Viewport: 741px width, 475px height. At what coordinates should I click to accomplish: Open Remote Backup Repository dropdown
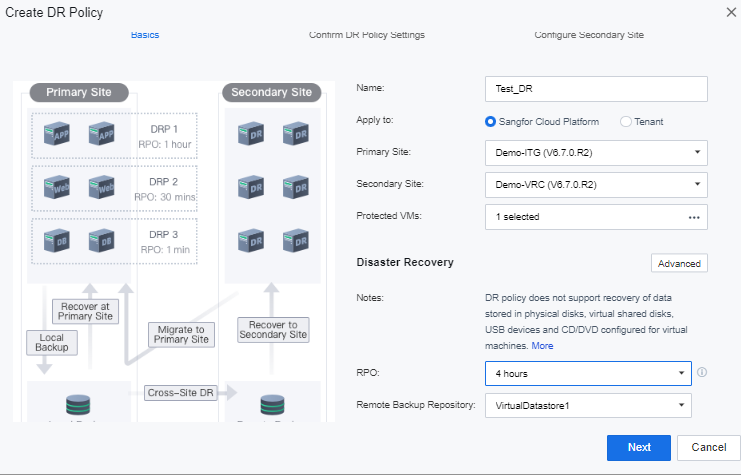coord(588,406)
